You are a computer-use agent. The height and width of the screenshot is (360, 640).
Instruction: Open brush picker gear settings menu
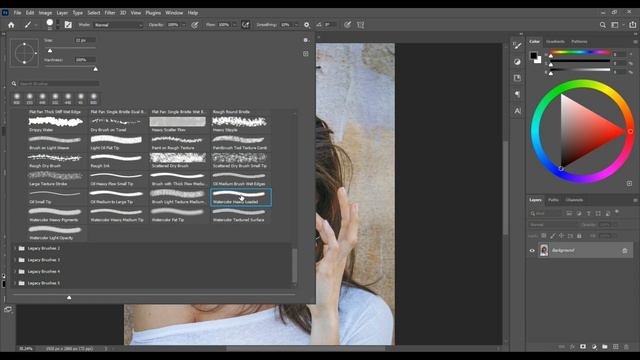coord(306,40)
